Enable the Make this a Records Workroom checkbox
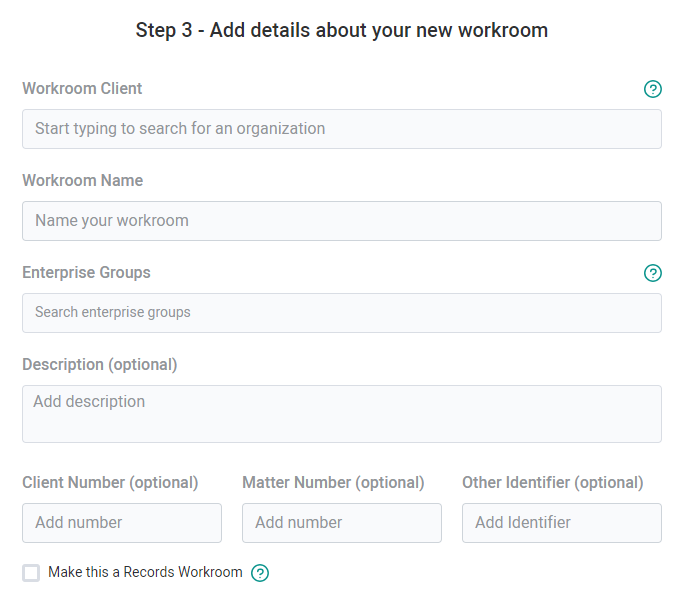 click(31, 573)
